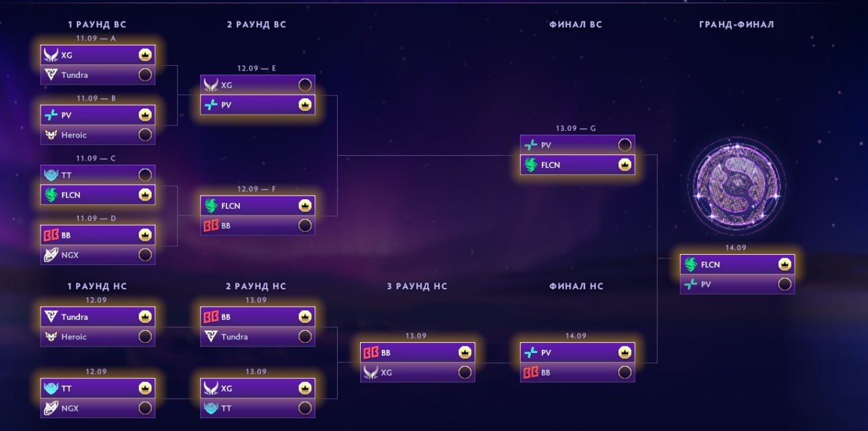Open the Aegis trophy emblem above the grand final
The height and width of the screenshot is (431, 868).
coord(736,185)
